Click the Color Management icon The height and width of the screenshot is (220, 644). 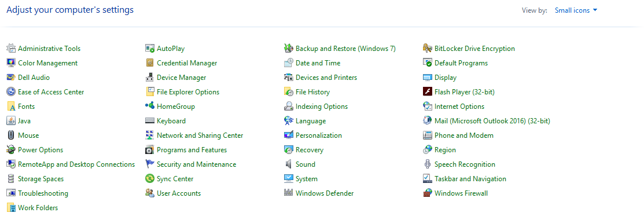point(11,63)
